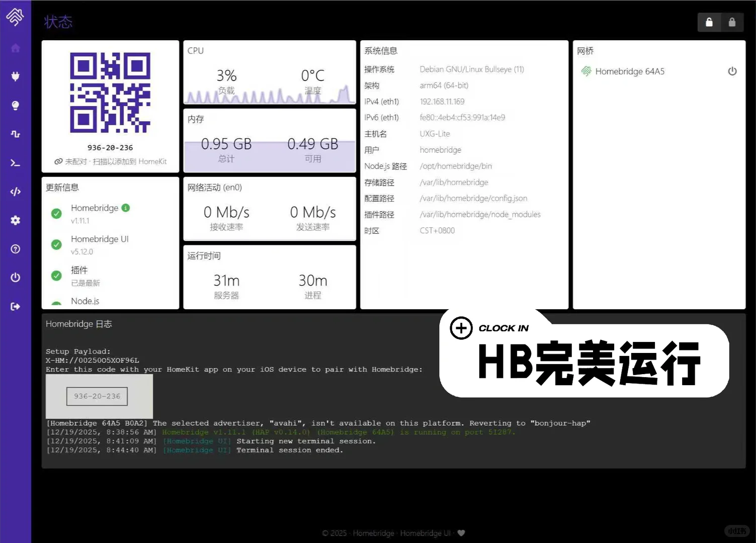Image resolution: width=756 pixels, height=543 pixels.
Task: Open the Plugins page via plug icon
Action: pyautogui.click(x=15, y=76)
